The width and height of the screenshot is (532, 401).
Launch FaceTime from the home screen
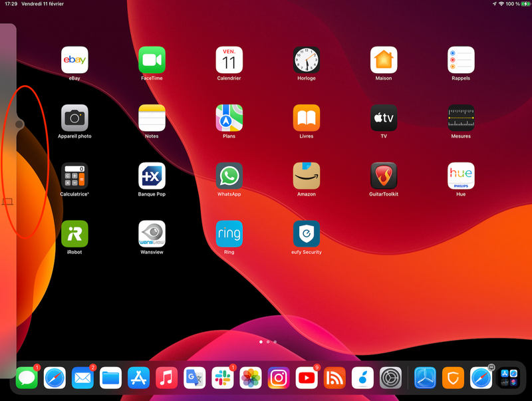(x=152, y=60)
